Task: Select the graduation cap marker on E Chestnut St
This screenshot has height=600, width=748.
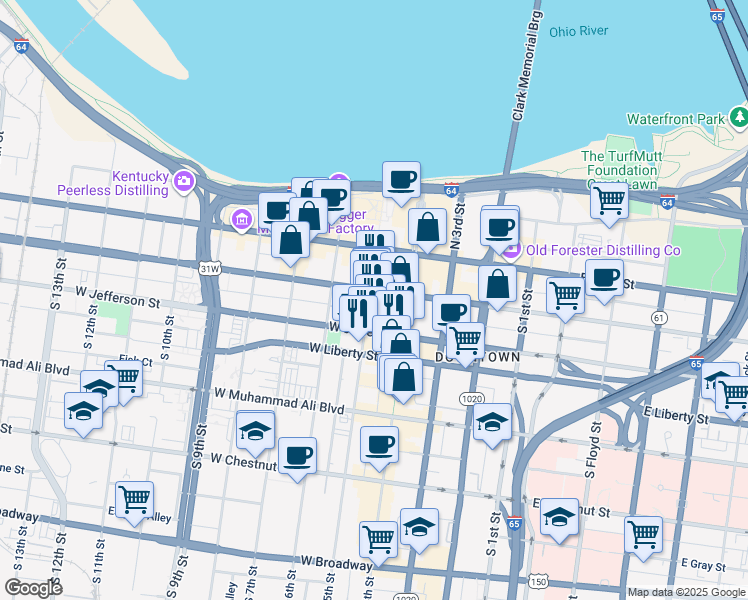Action: point(560,518)
